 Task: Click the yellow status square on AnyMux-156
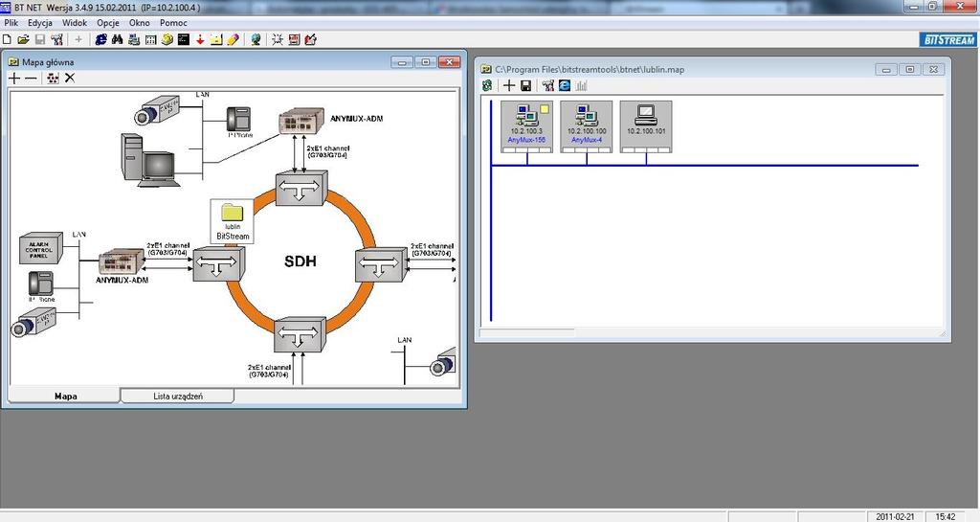[544, 109]
